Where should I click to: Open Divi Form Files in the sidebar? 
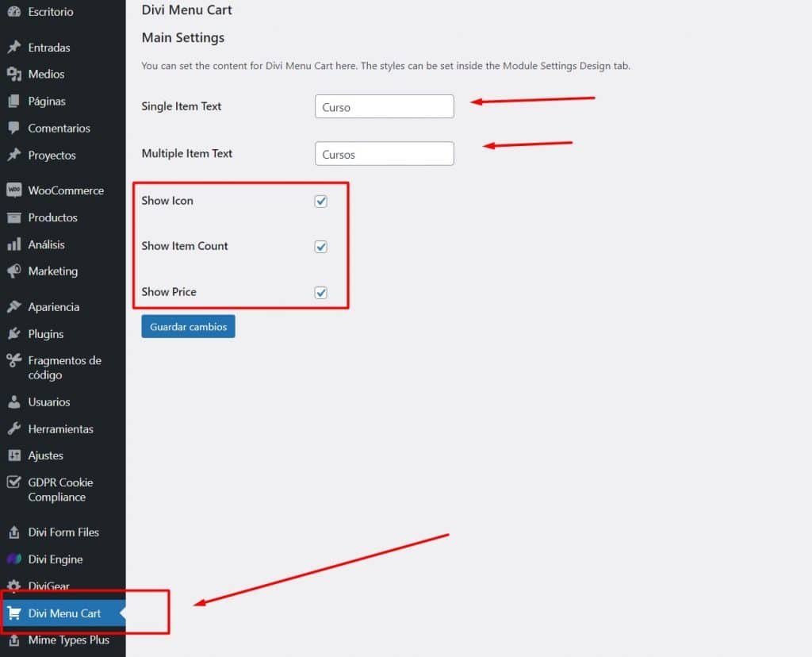click(63, 532)
